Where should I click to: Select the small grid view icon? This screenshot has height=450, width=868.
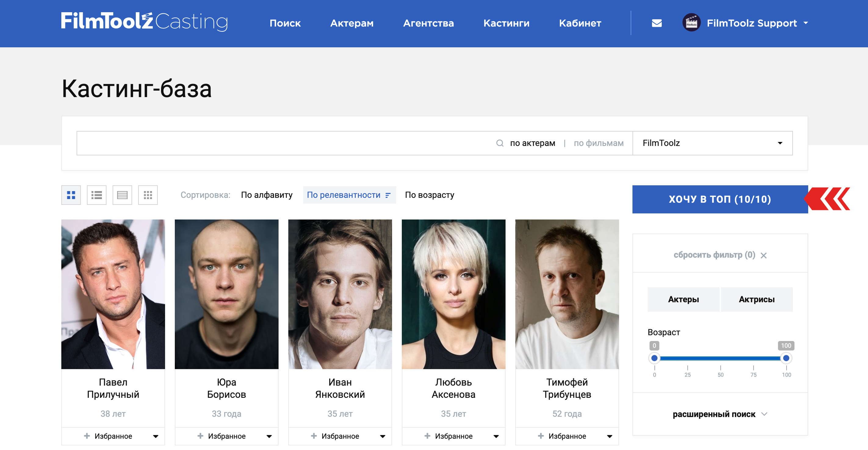coord(148,195)
